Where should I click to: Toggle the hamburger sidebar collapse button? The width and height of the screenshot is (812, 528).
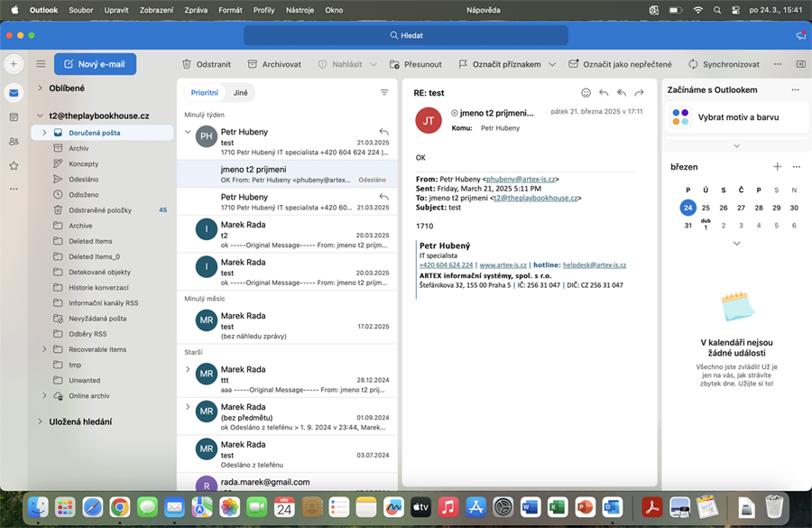click(x=41, y=64)
